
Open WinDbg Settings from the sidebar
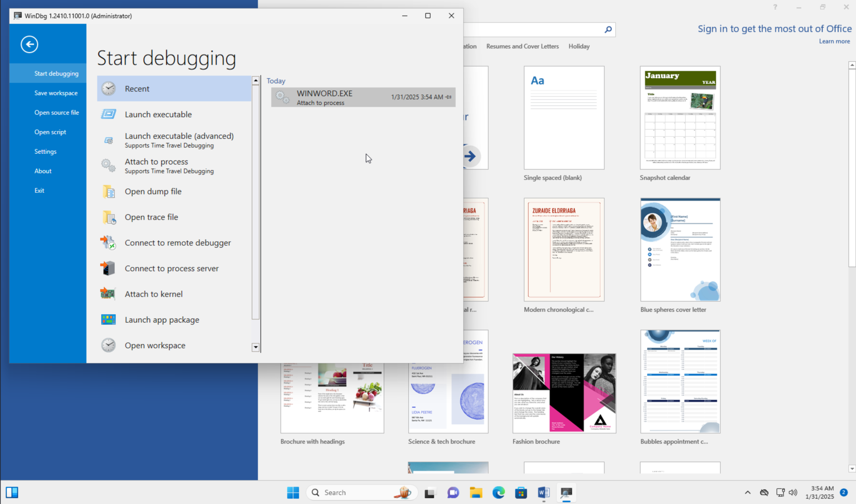[x=45, y=151]
